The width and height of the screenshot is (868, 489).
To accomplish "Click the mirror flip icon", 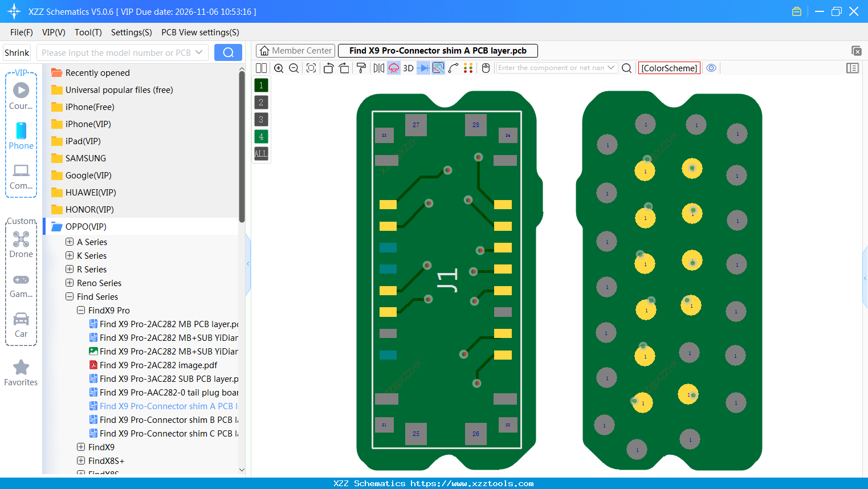I will [379, 68].
